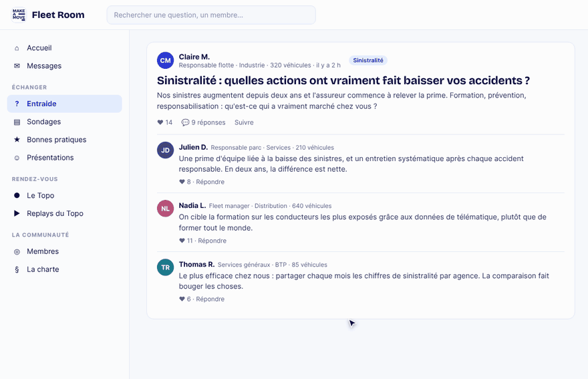This screenshot has height=379, width=588.
Task: Click the Bonnes pratiques star icon
Action: coord(17,140)
